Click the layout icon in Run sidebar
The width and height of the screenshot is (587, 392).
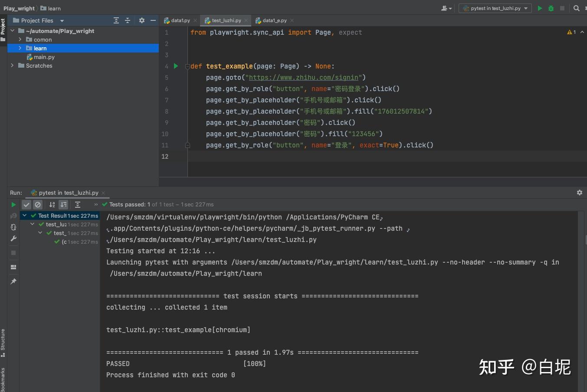[x=13, y=267]
